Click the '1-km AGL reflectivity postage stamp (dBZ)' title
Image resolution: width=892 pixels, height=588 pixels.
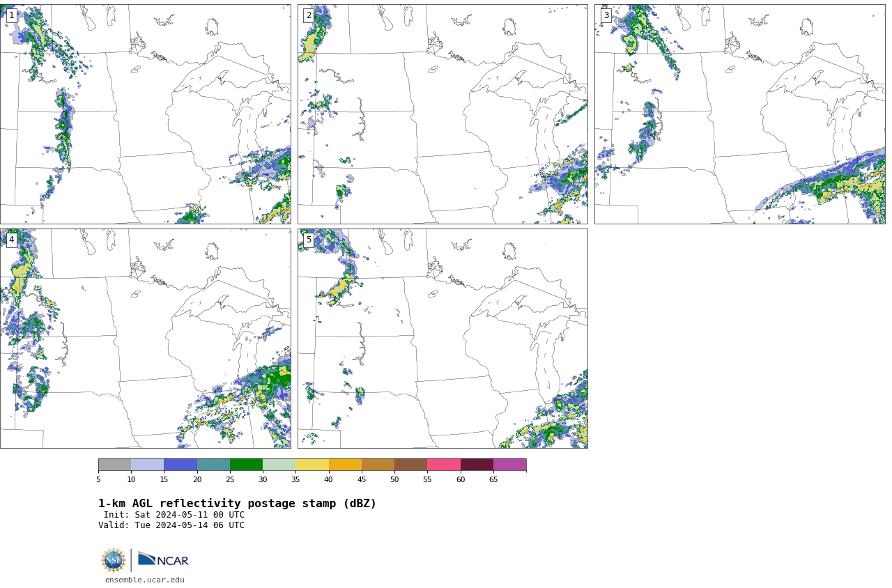click(237, 504)
